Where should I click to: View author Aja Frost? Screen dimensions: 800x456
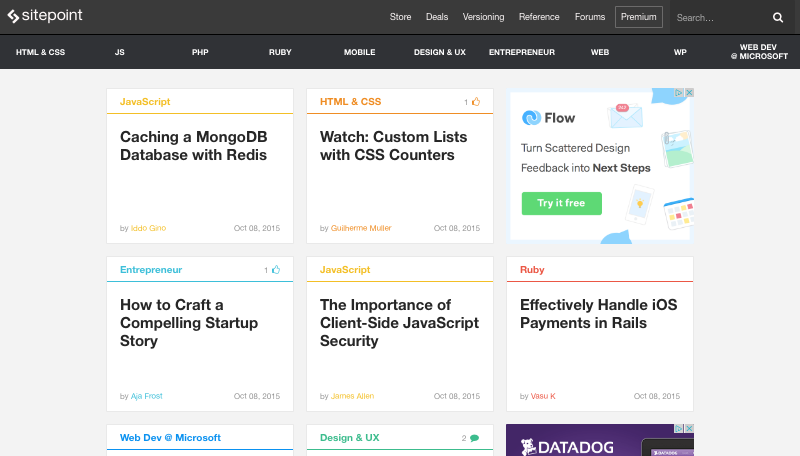(x=146, y=396)
